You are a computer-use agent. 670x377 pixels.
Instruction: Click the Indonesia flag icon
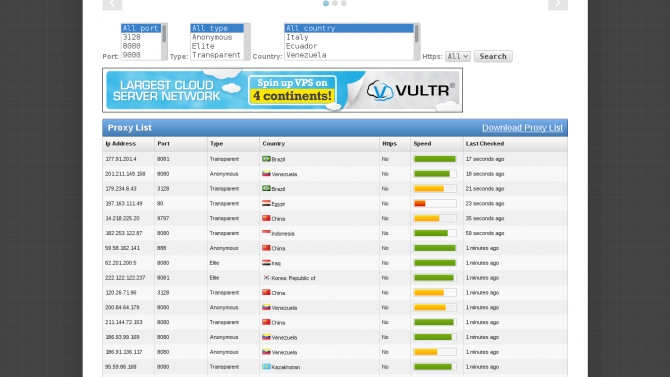266,233
